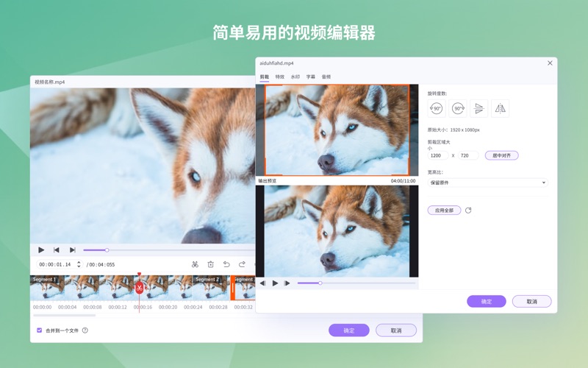
Task: Switch to 字幕 tab
Action: [310, 77]
